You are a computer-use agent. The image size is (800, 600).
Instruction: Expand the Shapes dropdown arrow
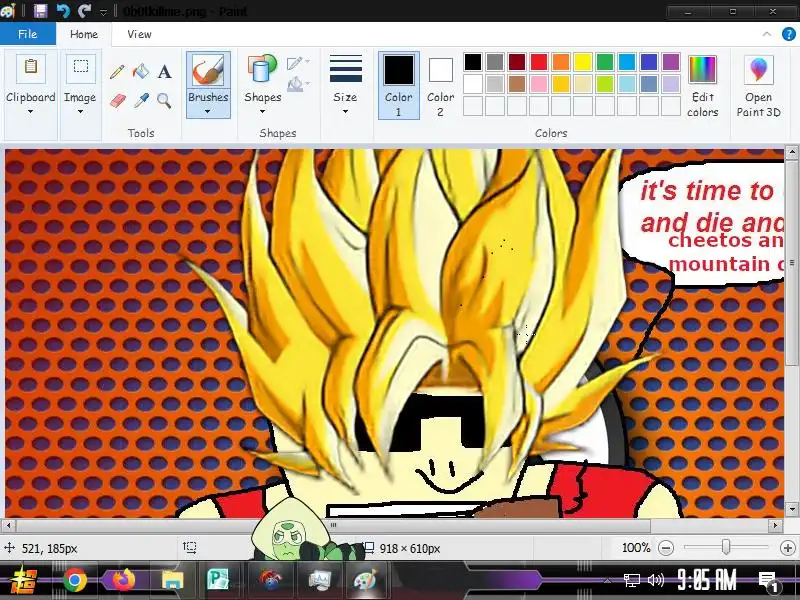tap(262, 112)
